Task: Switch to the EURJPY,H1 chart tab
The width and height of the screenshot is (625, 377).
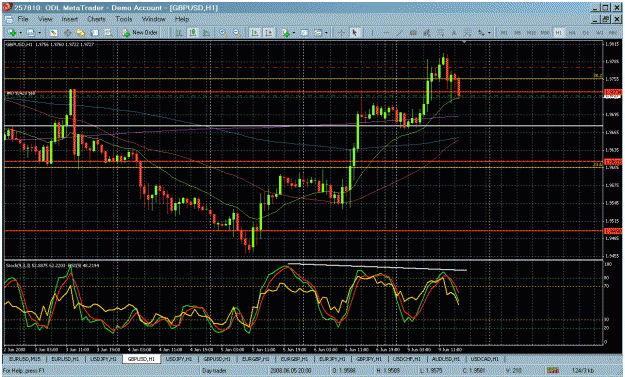Action: [x=332, y=359]
